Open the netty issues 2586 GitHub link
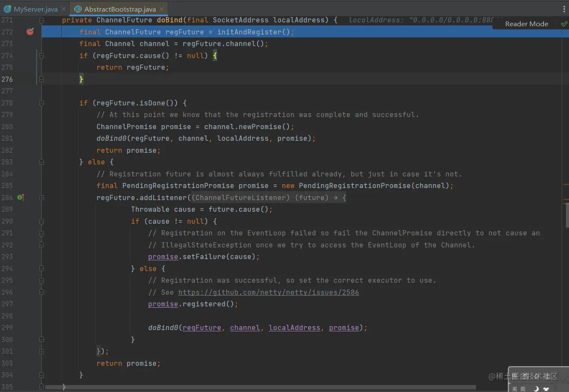The width and height of the screenshot is (569, 392). pos(268,292)
